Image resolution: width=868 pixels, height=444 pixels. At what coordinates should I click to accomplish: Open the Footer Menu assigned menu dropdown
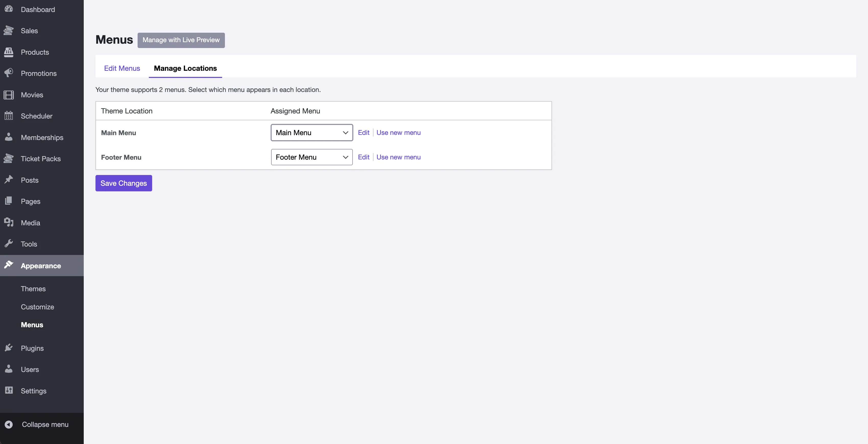click(x=312, y=157)
